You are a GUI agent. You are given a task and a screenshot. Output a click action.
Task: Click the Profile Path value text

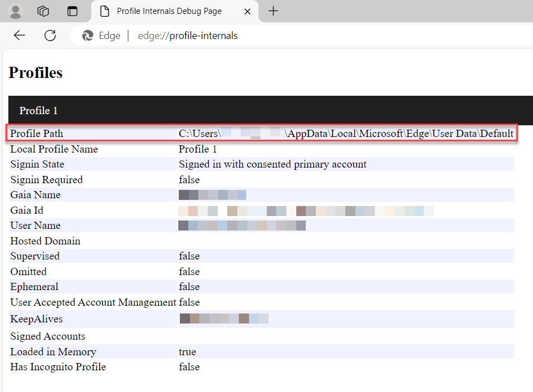point(345,134)
